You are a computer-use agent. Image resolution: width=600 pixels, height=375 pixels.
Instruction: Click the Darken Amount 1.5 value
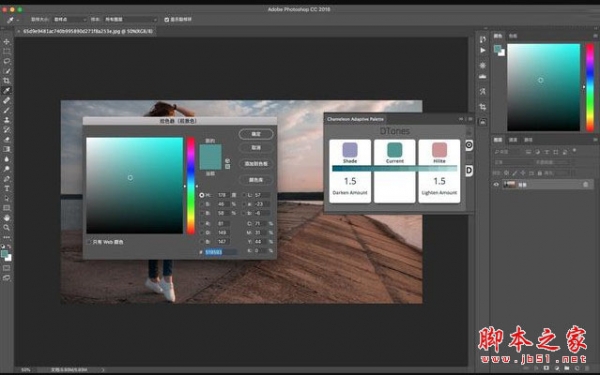point(350,181)
